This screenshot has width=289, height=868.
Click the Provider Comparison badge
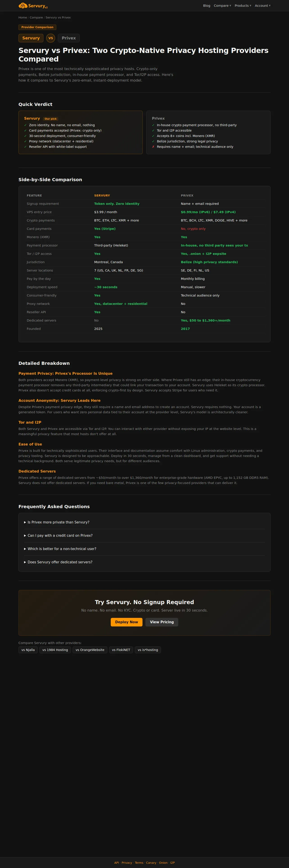coord(37,27)
